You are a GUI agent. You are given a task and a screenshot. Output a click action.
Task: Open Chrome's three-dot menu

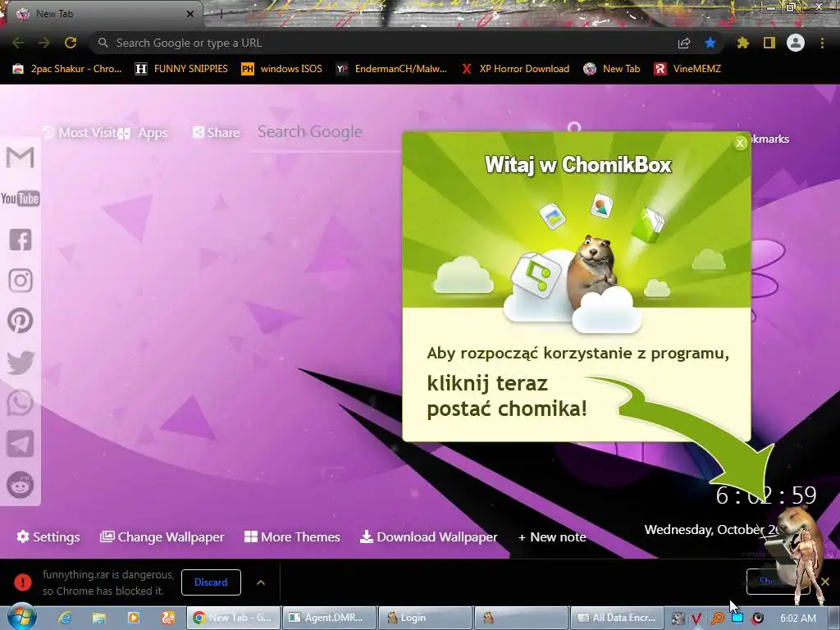[822, 43]
